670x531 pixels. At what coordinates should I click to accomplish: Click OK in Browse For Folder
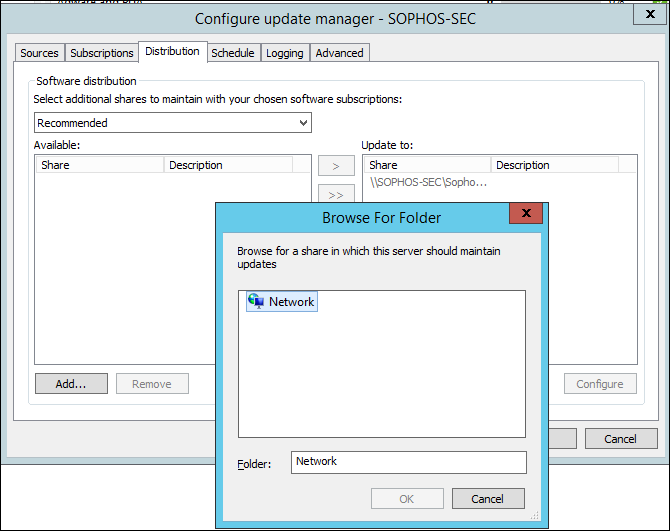pos(407,499)
